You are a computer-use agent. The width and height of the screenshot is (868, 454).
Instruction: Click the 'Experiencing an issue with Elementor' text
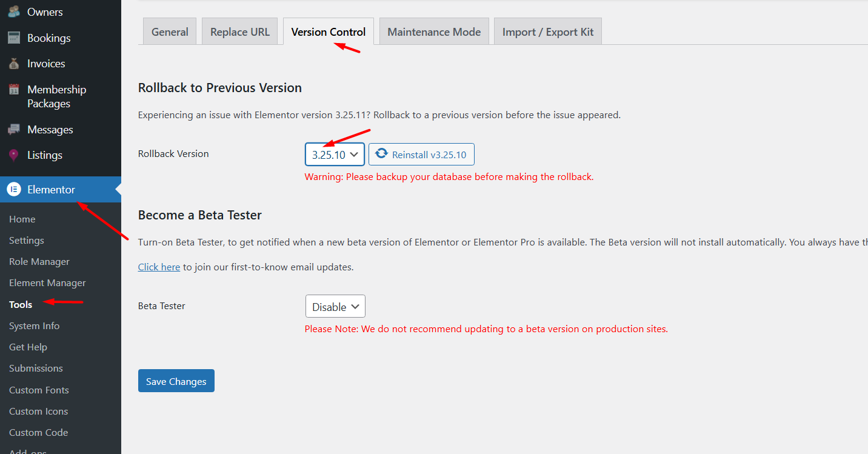tap(379, 115)
